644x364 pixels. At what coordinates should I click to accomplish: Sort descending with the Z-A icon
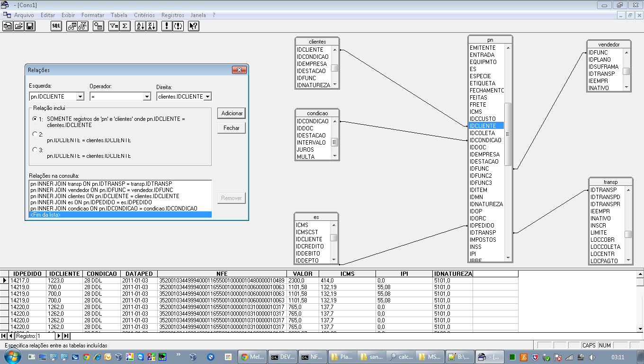(151, 26)
